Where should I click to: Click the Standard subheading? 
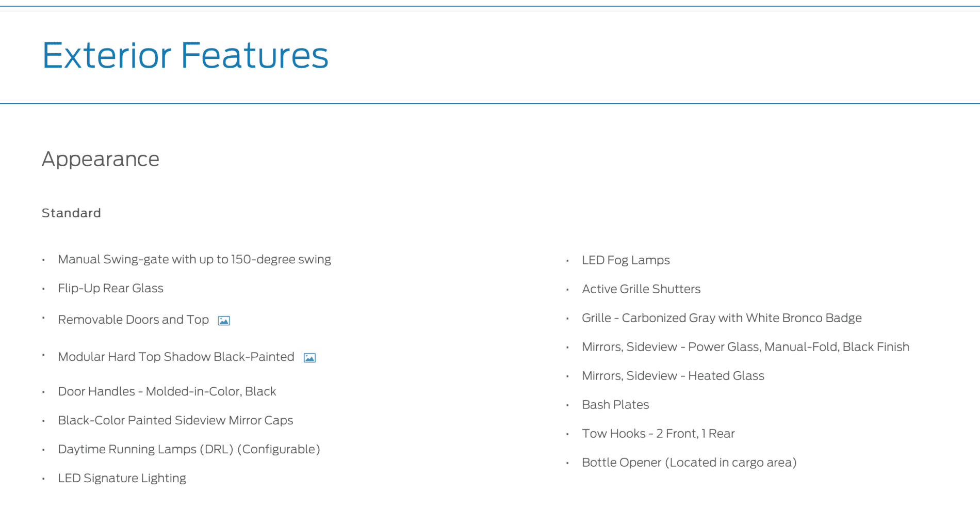(71, 213)
